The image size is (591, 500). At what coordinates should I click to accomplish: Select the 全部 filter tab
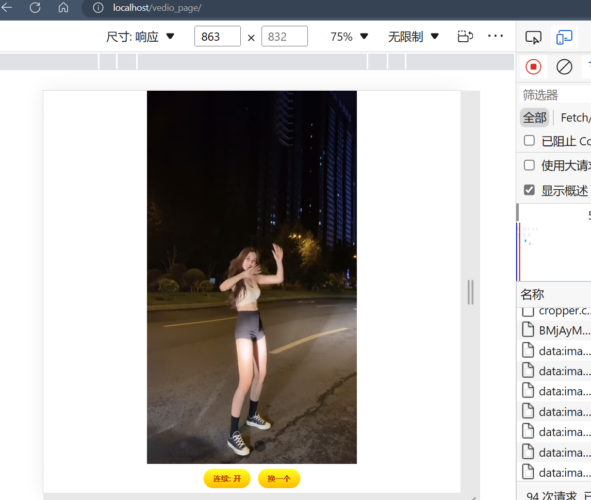534,118
